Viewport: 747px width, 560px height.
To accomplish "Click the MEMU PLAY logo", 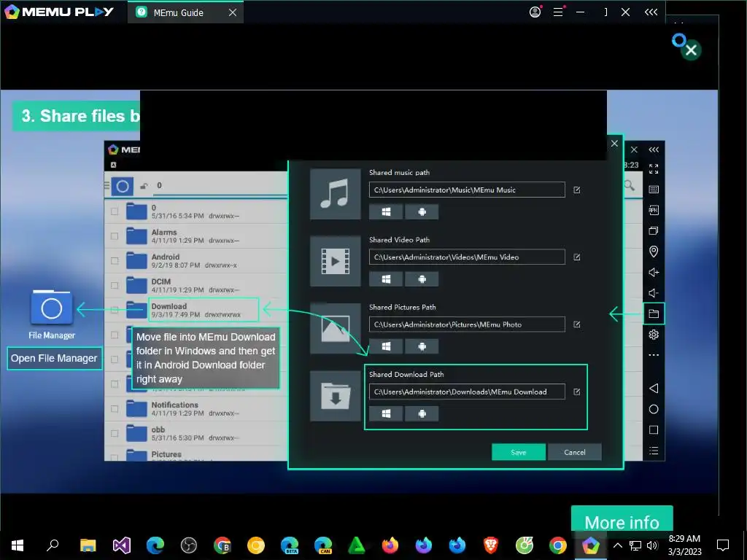I will tap(59, 12).
